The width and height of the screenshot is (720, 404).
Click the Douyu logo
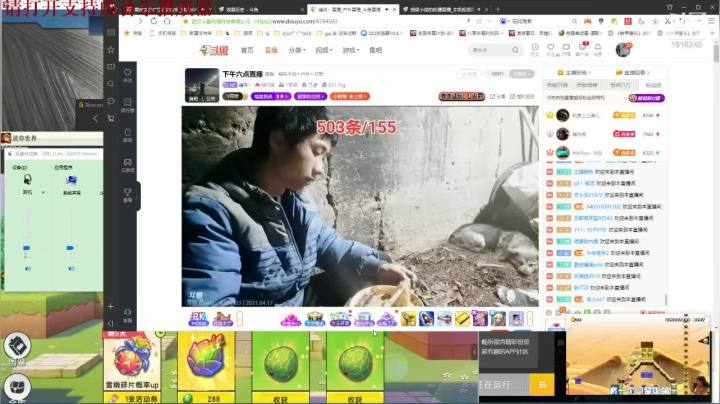pyautogui.click(x=214, y=50)
